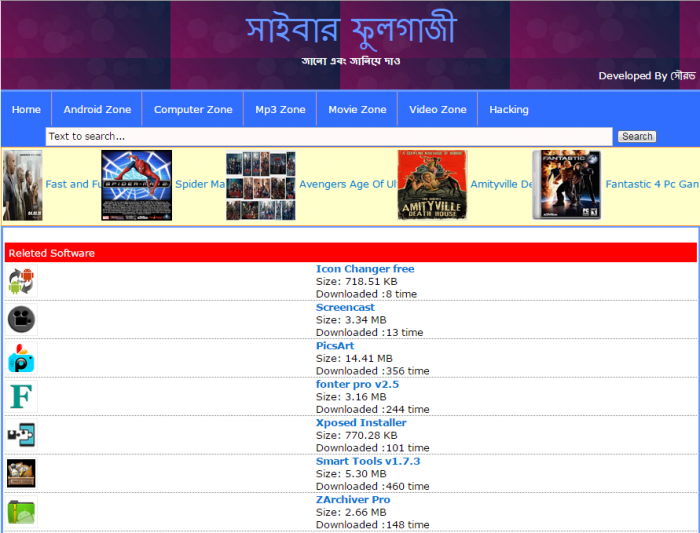Screen dimensions: 700x533
Task: Click the Search button
Action: pyautogui.click(x=637, y=136)
